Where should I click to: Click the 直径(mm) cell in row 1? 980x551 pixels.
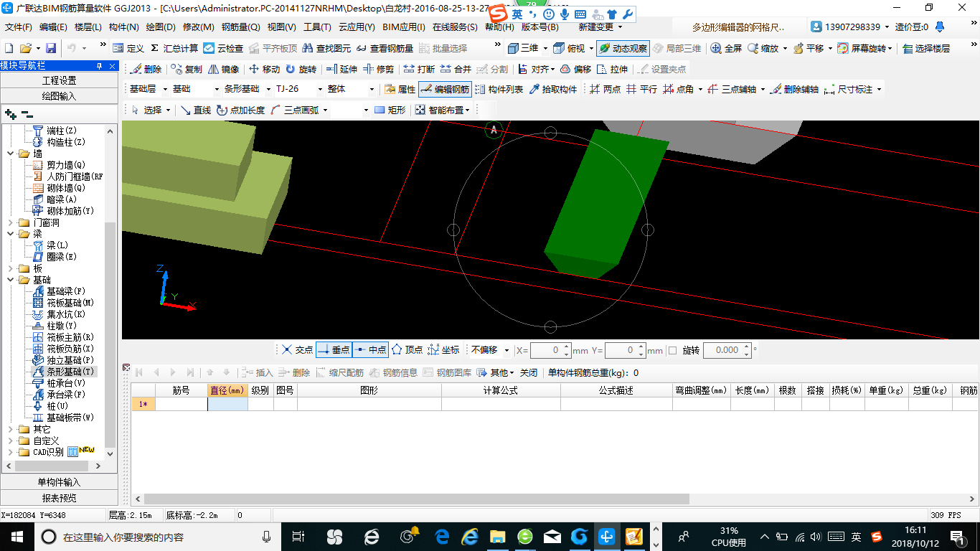(x=227, y=404)
